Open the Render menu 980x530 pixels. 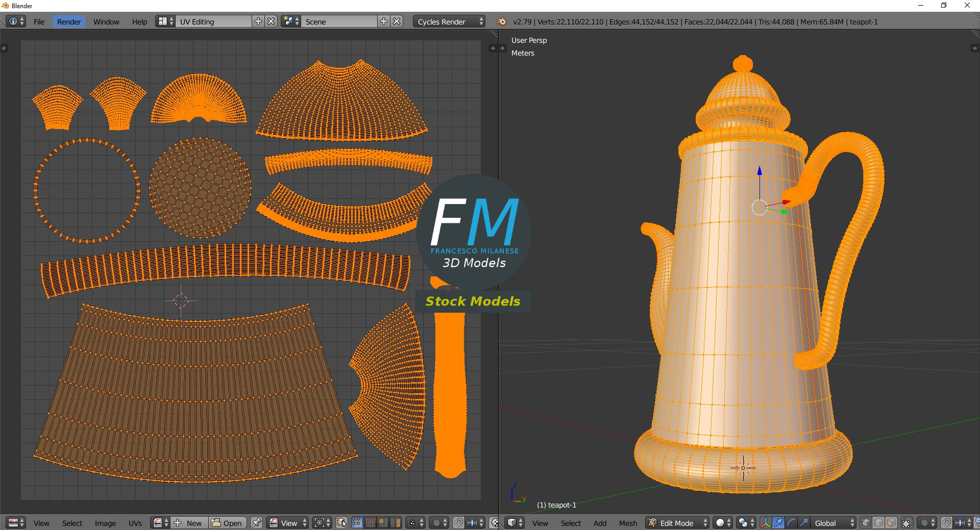(69, 21)
